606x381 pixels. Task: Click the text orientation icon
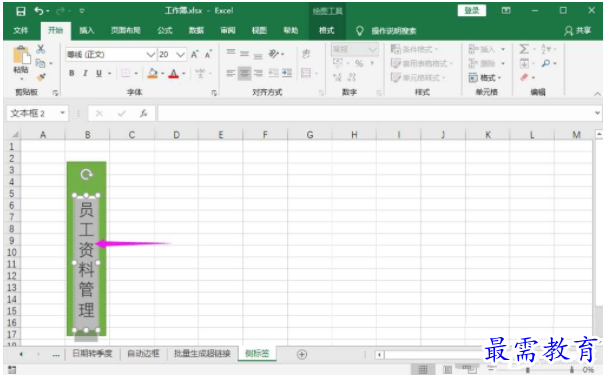pyautogui.click(x=274, y=54)
